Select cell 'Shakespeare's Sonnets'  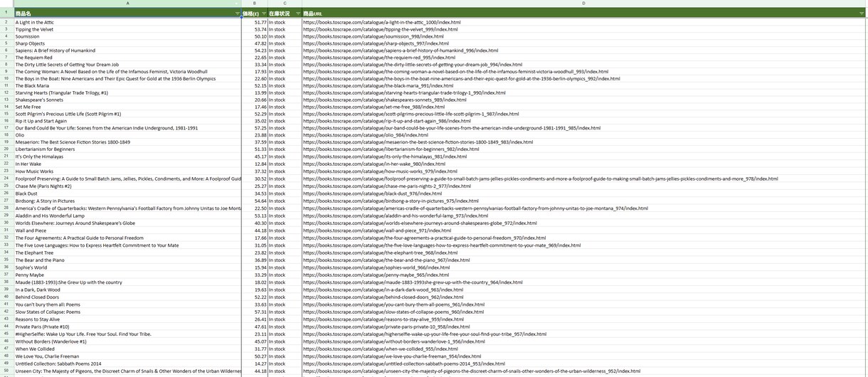coord(127,100)
